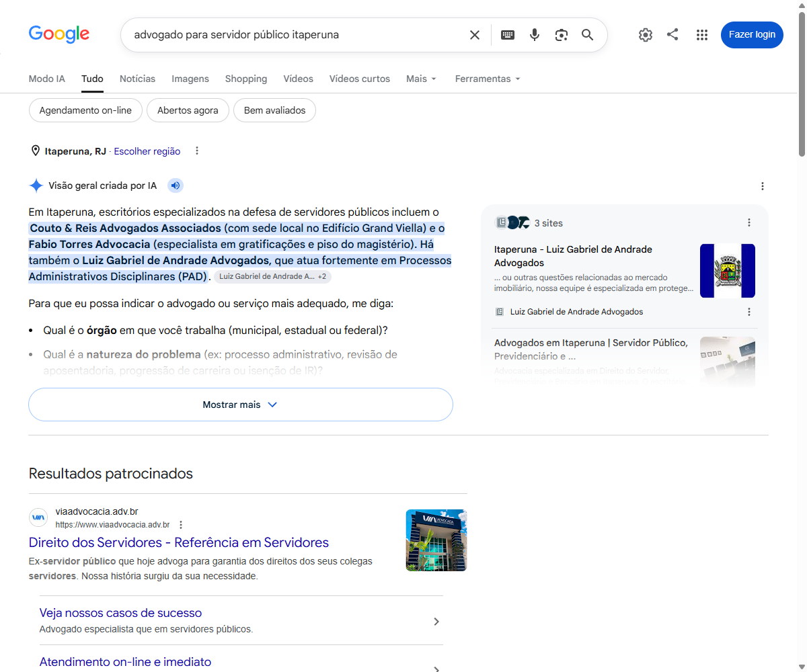Open Advogados em Itaperuna Servidor Público result
807x672 pixels.
591,349
